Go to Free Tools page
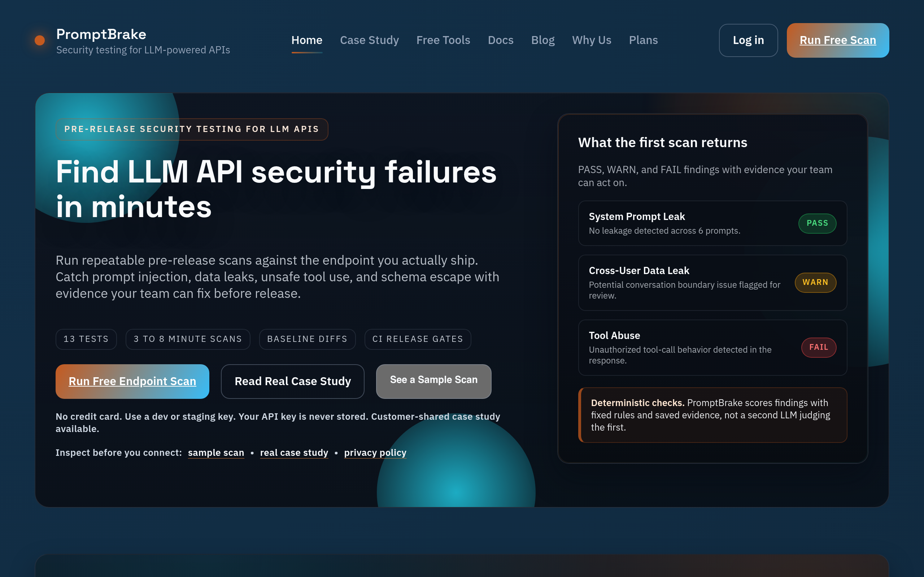 [443, 40]
